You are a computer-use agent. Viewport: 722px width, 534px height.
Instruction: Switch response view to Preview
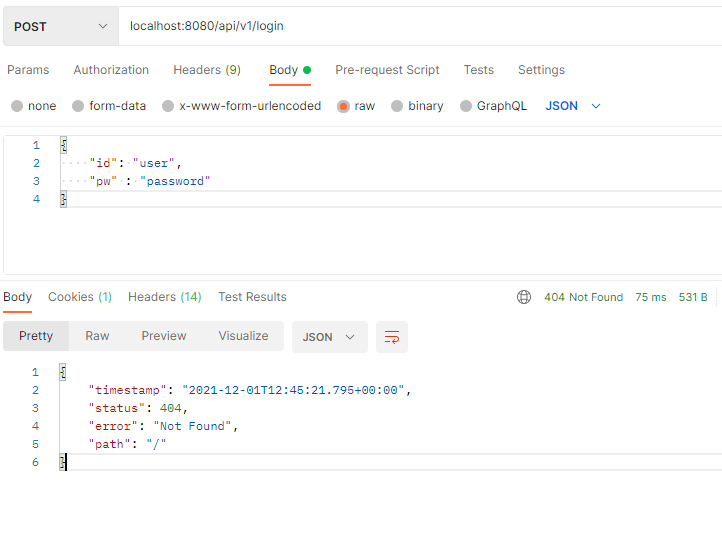pyautogui.click(x=163, y=336)
